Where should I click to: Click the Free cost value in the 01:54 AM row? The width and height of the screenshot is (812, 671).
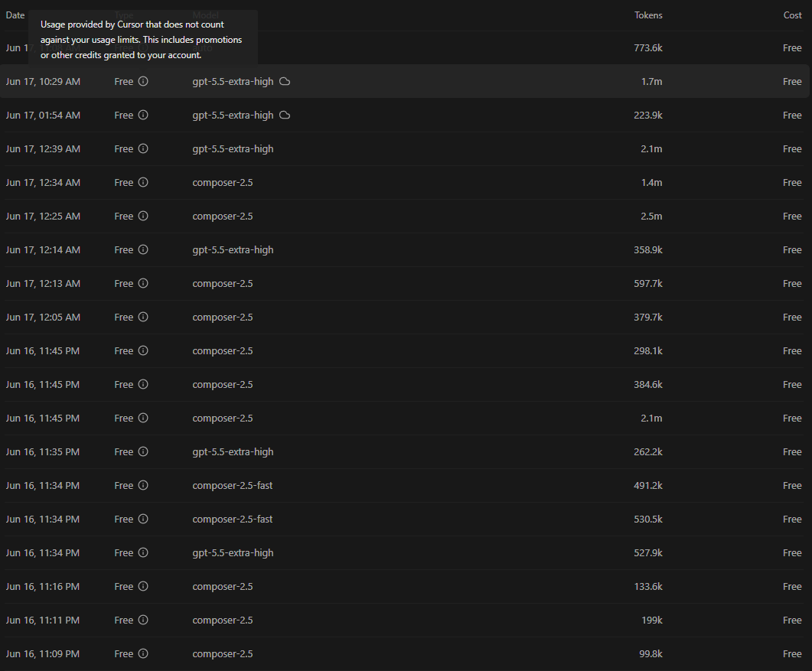tap(792, 115)
